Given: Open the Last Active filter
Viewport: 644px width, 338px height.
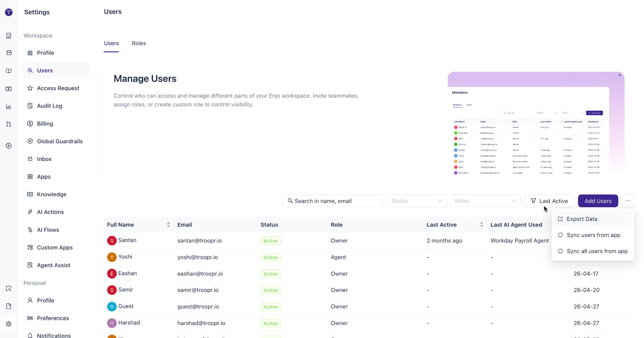Looking at the screenshot, I should (x=549, y=201).
